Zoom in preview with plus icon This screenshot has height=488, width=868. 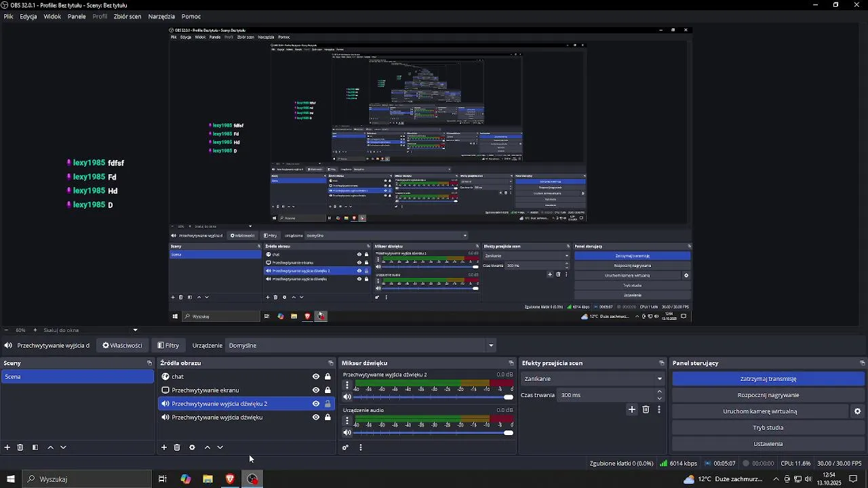(35, 330)
